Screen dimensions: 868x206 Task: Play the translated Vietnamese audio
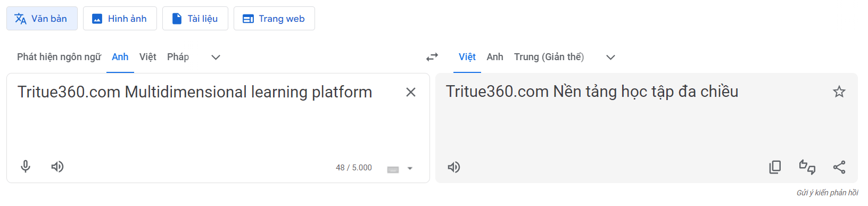454,167
